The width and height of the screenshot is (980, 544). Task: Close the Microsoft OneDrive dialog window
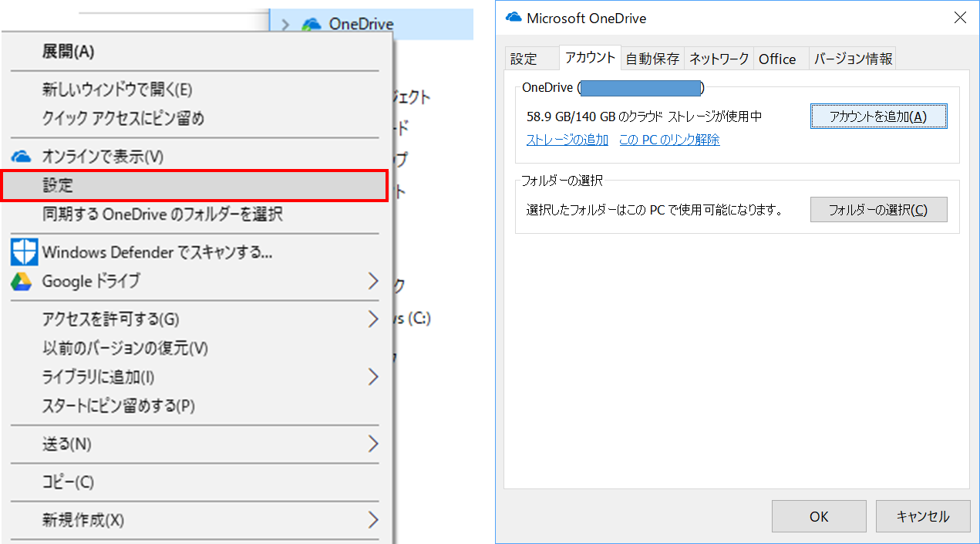[x=960, y=18]
